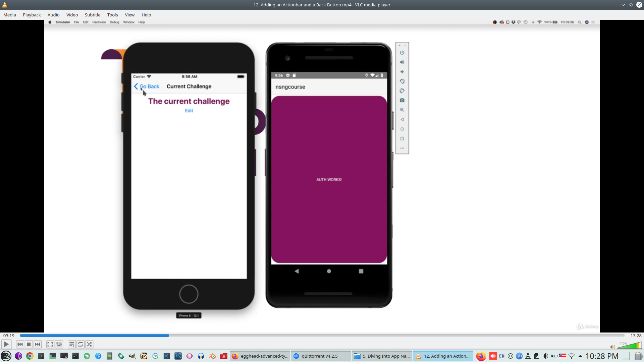Skip to the next media track

click(38, 344)
